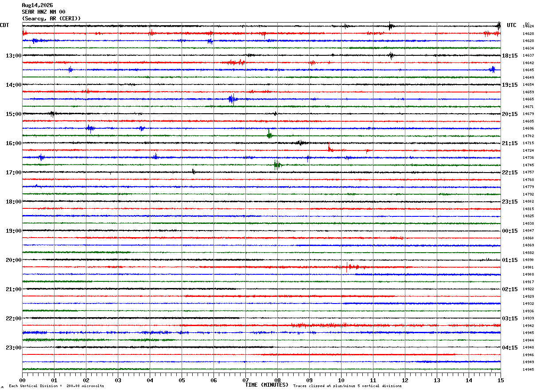Click the UTC timezone header

(512, 25)
